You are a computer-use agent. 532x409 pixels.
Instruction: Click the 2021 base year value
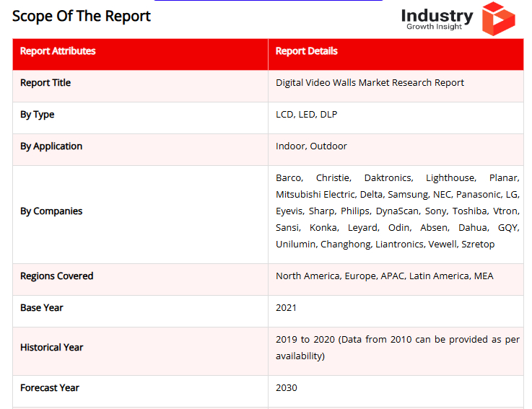286,308
